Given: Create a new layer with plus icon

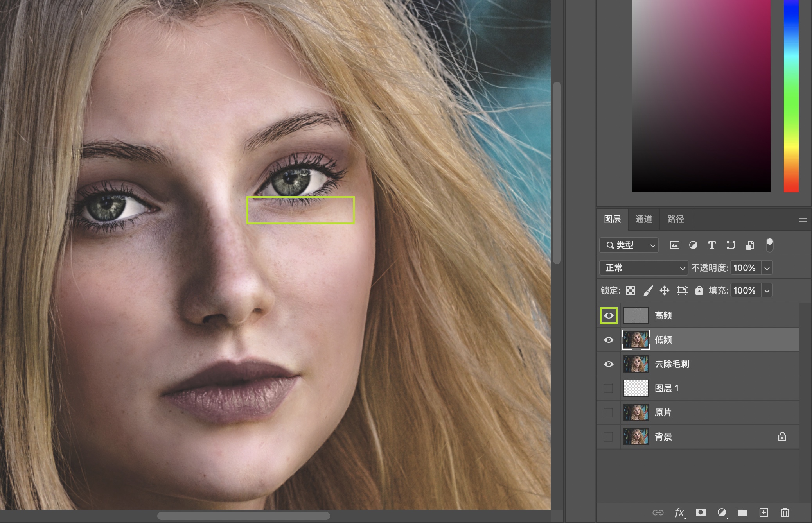Looking at the screenshot, I should (763, 512).
